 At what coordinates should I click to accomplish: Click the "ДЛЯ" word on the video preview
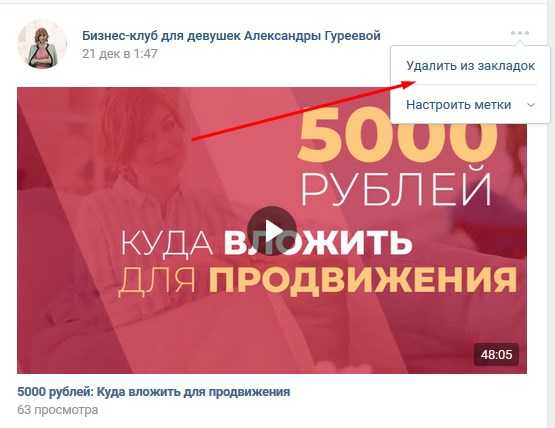pos(157,280)
